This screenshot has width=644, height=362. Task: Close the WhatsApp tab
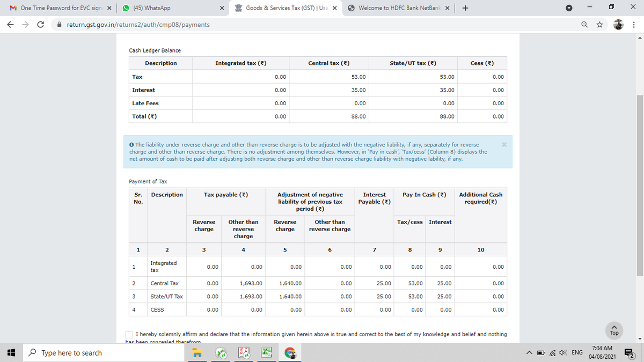[222, 8]
